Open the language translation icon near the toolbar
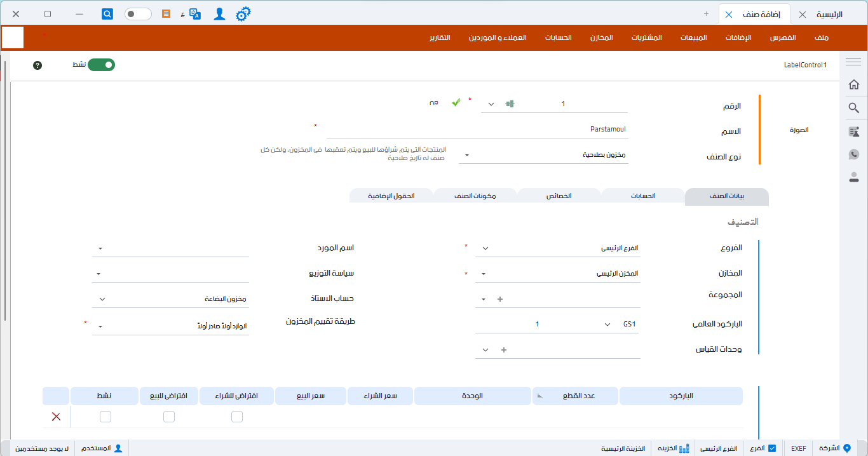Viewport: 868px width, 456px height. pyautogui.click(x=195, y=13)
